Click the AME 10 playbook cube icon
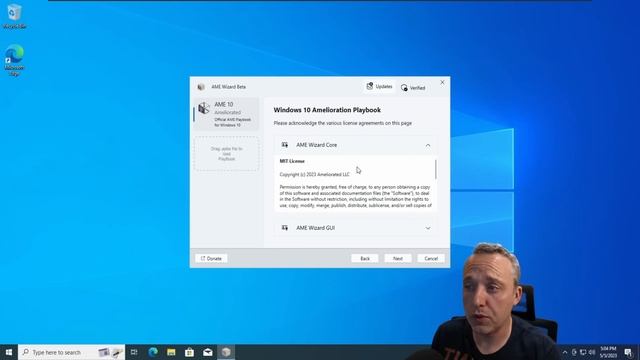Screen dimensions: 640x360 pos(204,108)
